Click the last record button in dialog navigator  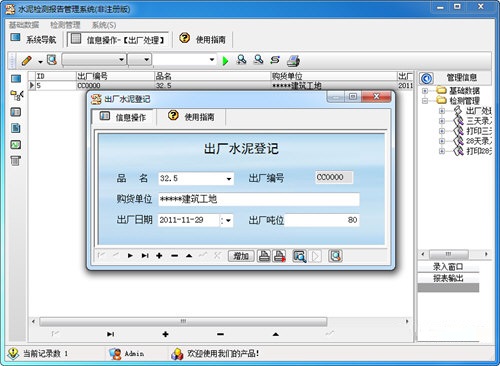pyautogui.click(x=145, y=256)
